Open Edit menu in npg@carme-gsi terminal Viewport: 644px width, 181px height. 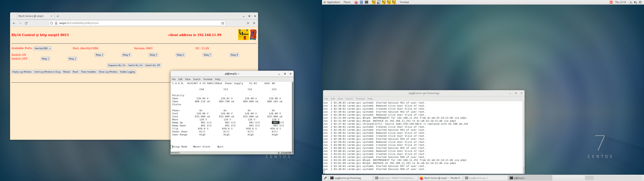pos(333,99)
